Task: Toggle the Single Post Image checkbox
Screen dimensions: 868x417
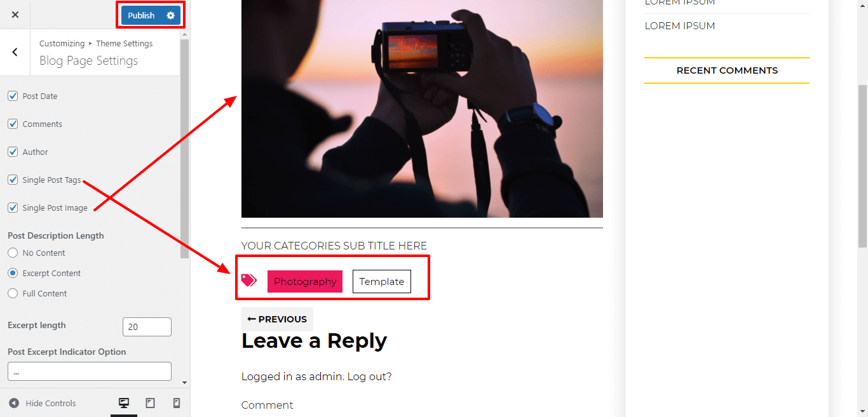Action: coord(13,208)
